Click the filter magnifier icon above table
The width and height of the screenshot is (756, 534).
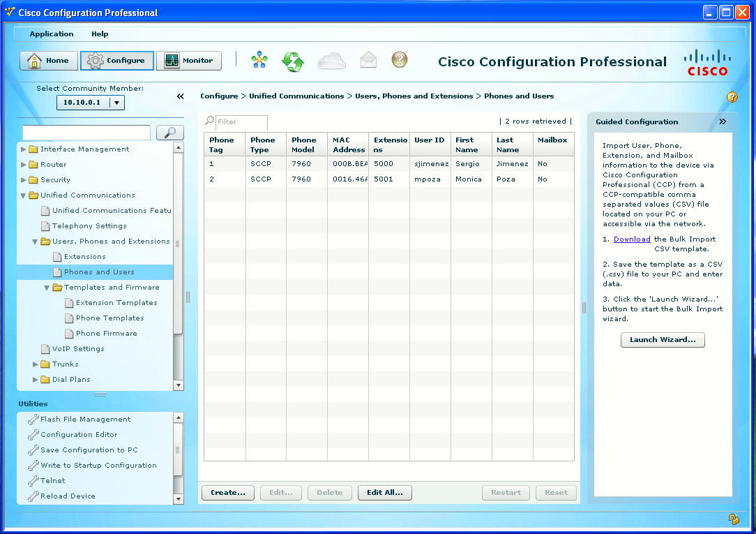point(209,121)
